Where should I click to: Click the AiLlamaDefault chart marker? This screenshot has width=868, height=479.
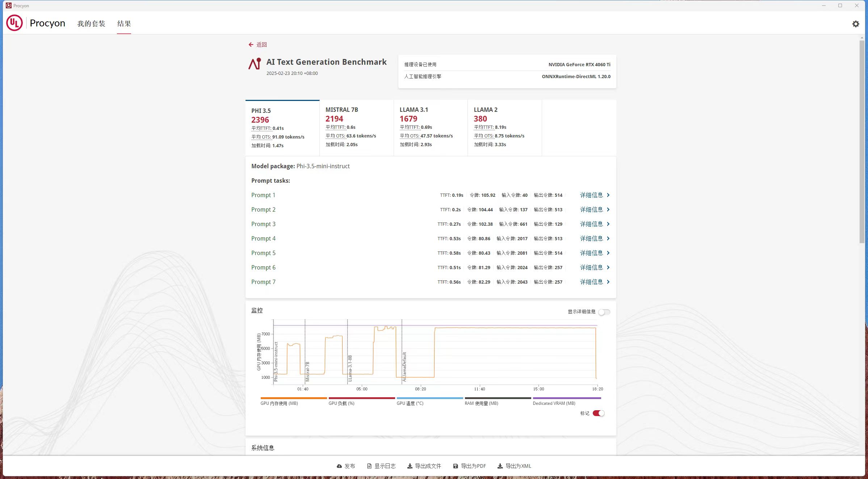[x=404, y=367]
